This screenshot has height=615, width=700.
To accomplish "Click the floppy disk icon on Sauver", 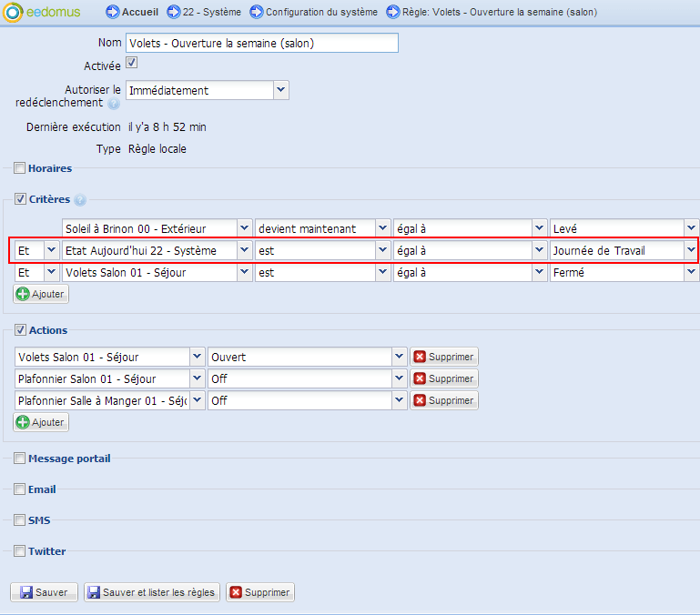I will pyautogui.click(x=26, y=592).
